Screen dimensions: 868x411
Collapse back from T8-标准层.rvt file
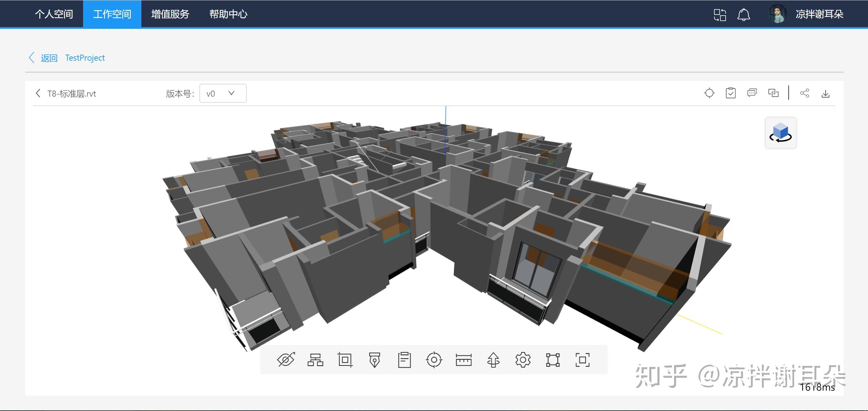tap(38, 93)
